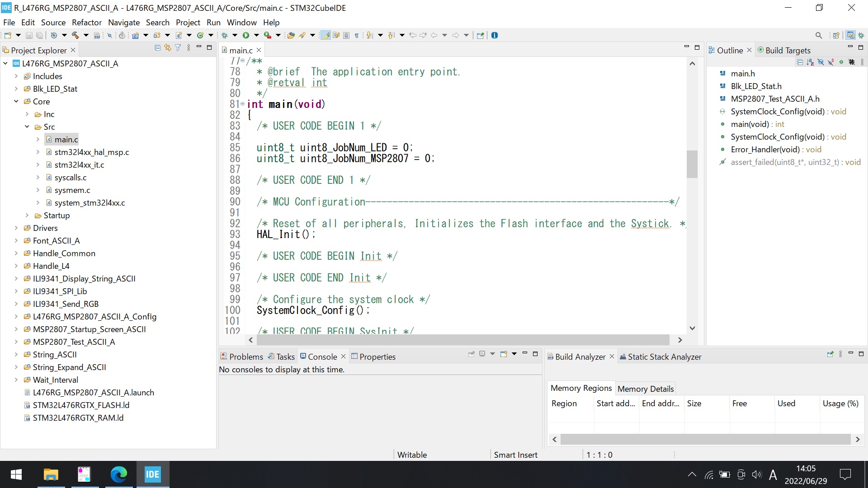Select Memory Details tab in Build Analyzer
The height and width of the screenshot is (488, 868).
[x=645, y=388]
